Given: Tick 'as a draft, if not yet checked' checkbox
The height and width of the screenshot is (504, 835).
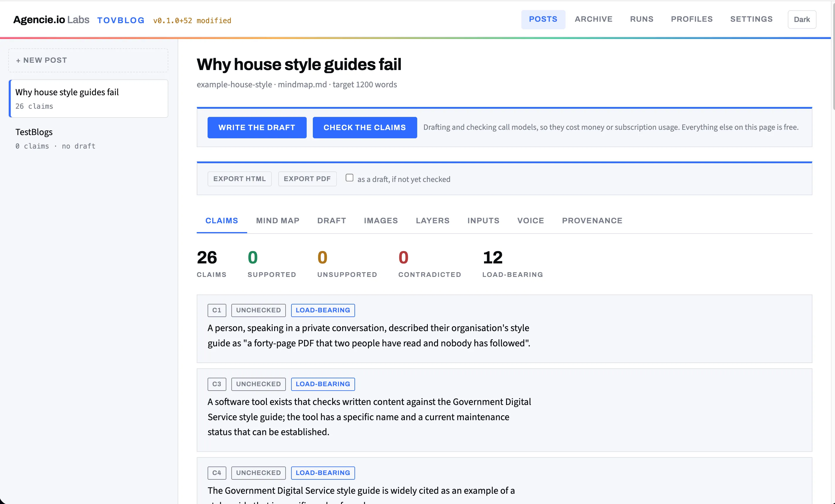Looking at the screenshot, I should pos(349,178).
